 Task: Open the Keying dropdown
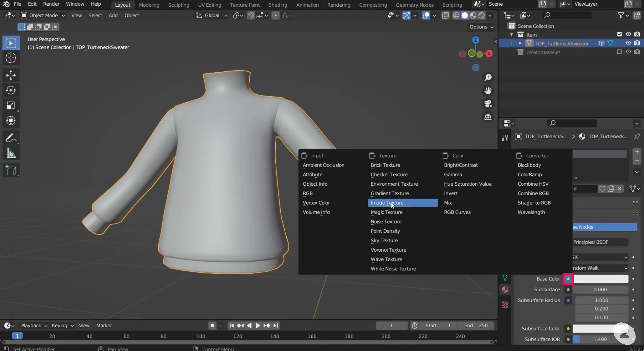point(63,325)
